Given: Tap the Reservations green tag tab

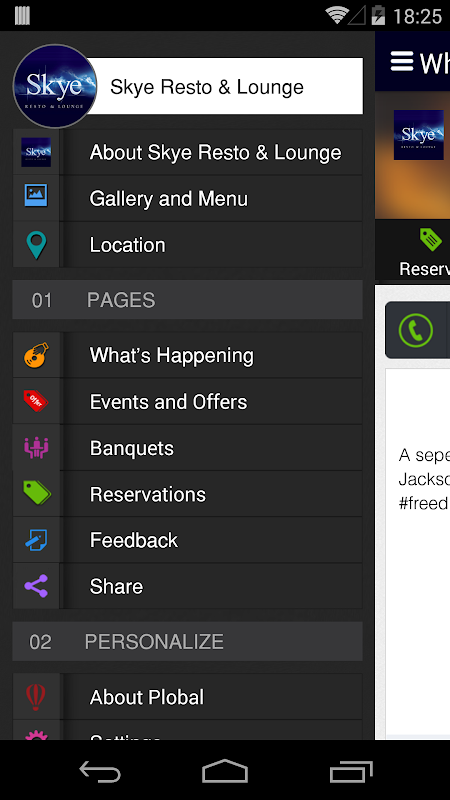Looking at the screenshot, I should coord(424,252).
